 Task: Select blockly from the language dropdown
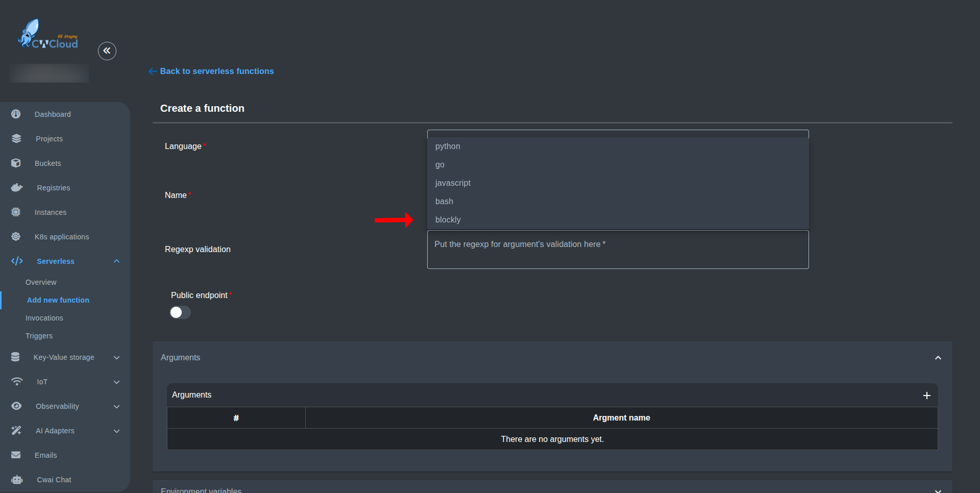pos(448,220)
